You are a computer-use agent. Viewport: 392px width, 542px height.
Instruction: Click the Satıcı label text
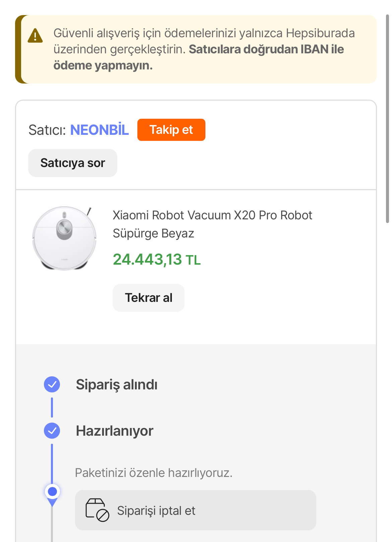(47, 130)
